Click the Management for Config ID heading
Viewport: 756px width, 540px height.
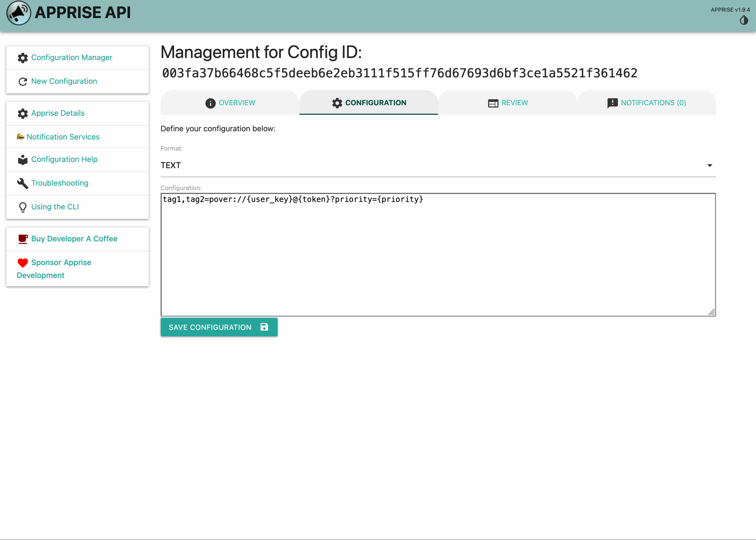click(x=261, y=52)
